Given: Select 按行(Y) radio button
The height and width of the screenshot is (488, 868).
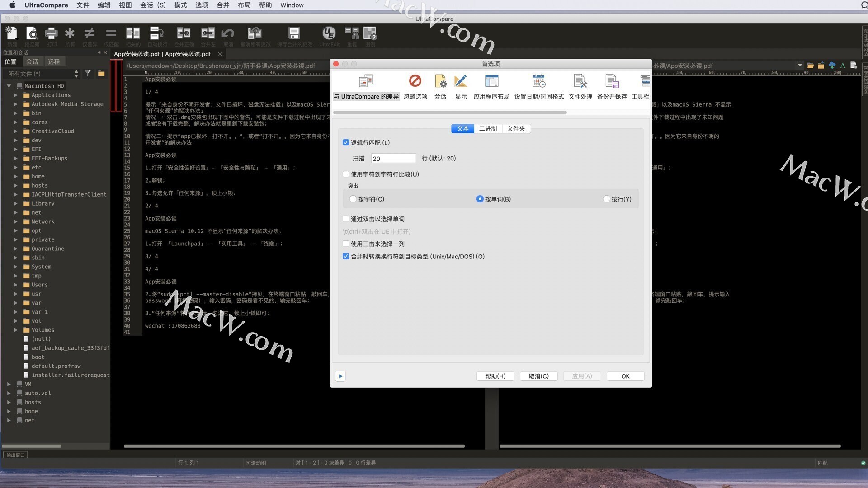Looking at the screenshot, I should (606, 199).
